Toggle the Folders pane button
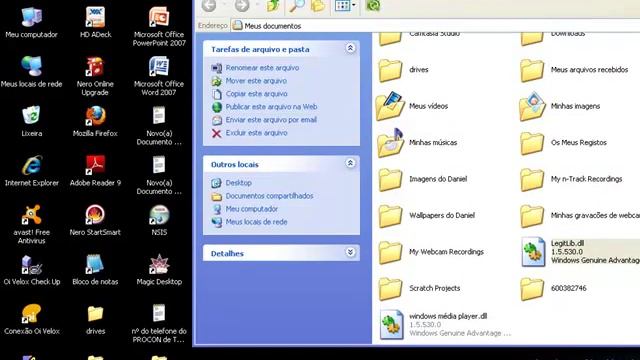640x360 pixels. point(318,5)
